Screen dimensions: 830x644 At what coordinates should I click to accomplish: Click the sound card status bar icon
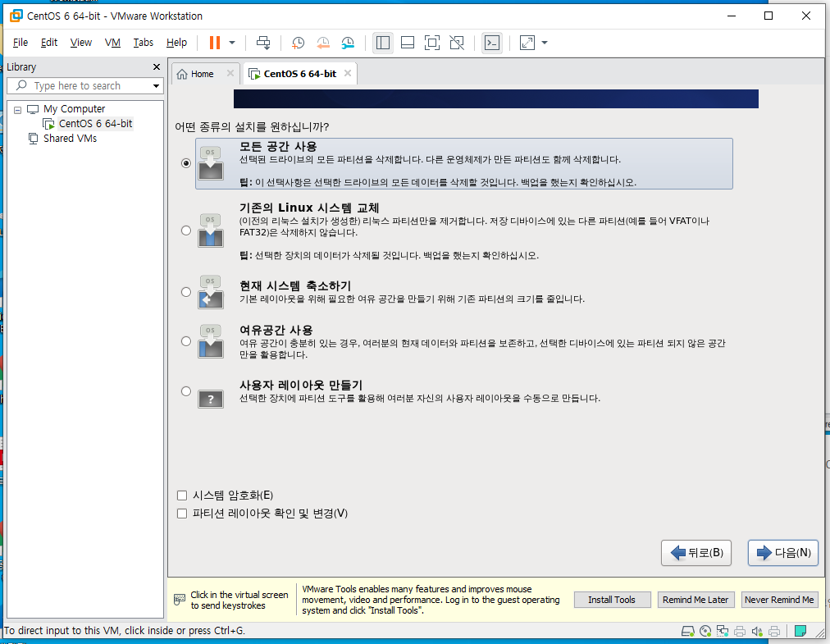pyautogui.click(x=757, y=631)
